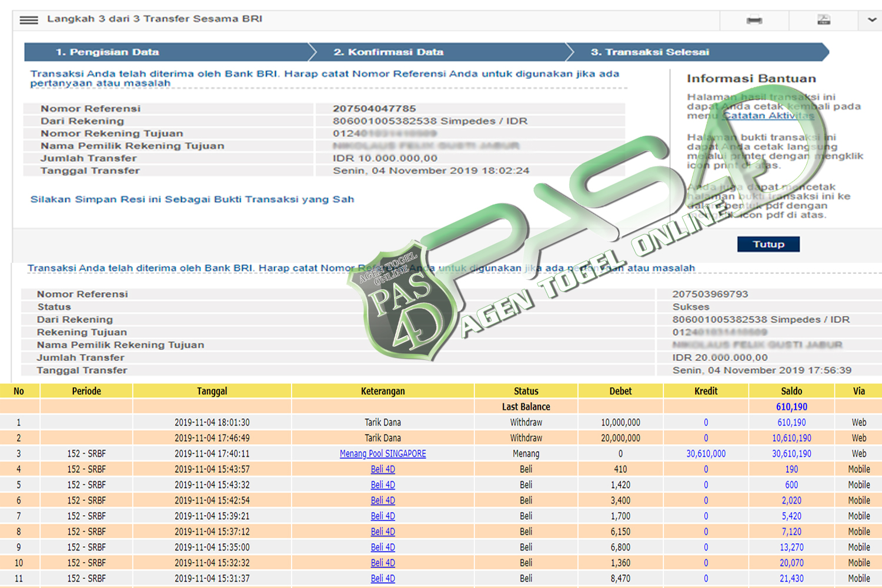Click the Menang status cell
Image resolution: width=882 pixels, height=588 pixels.
click(x=526, y=454)
